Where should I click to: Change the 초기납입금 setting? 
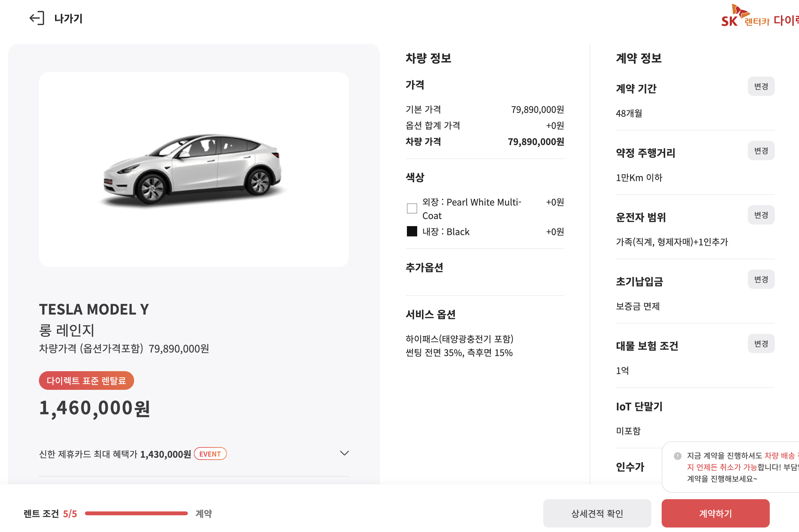761,279
